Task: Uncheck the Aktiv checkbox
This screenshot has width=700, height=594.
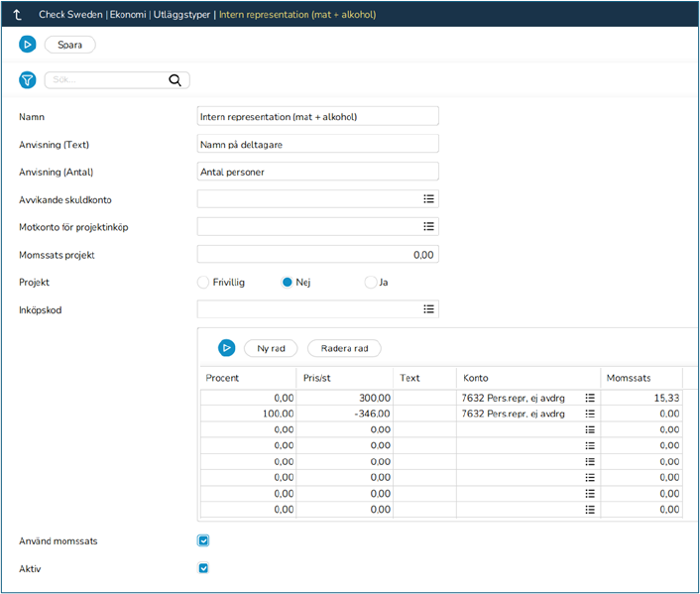Action: [x=203, y=568]
